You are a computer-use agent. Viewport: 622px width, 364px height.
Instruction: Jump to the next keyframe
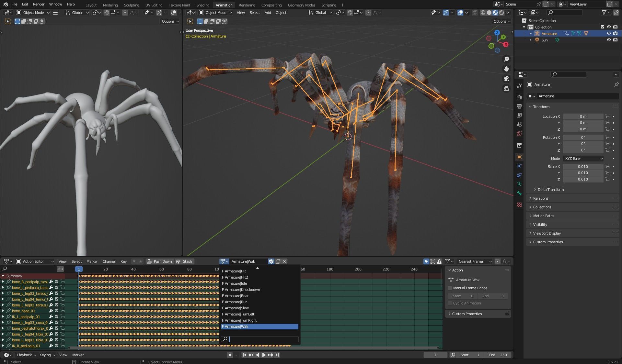click(x=271, y=355)
